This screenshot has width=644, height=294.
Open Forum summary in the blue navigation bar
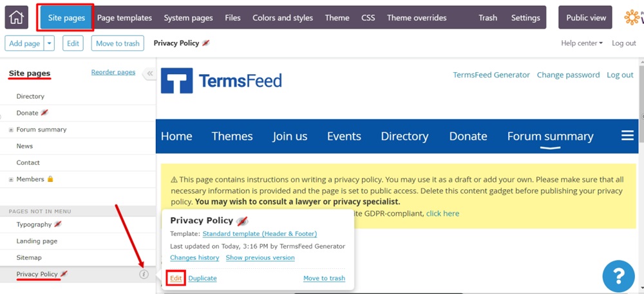(x=551, y=136)
